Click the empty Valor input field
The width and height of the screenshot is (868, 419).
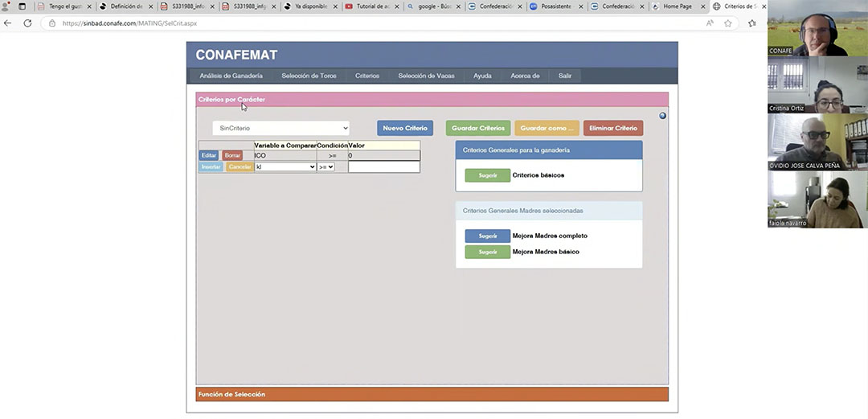pos(383,166)
